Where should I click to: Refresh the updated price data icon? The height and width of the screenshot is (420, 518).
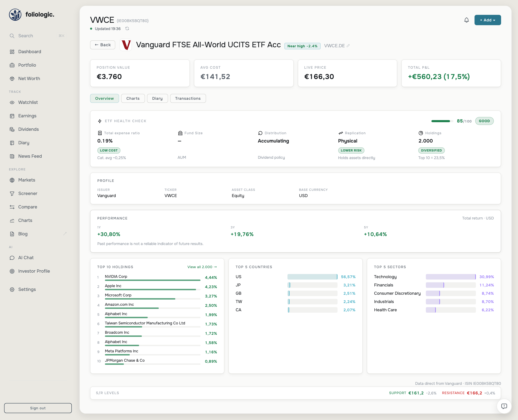pos(127,28)
